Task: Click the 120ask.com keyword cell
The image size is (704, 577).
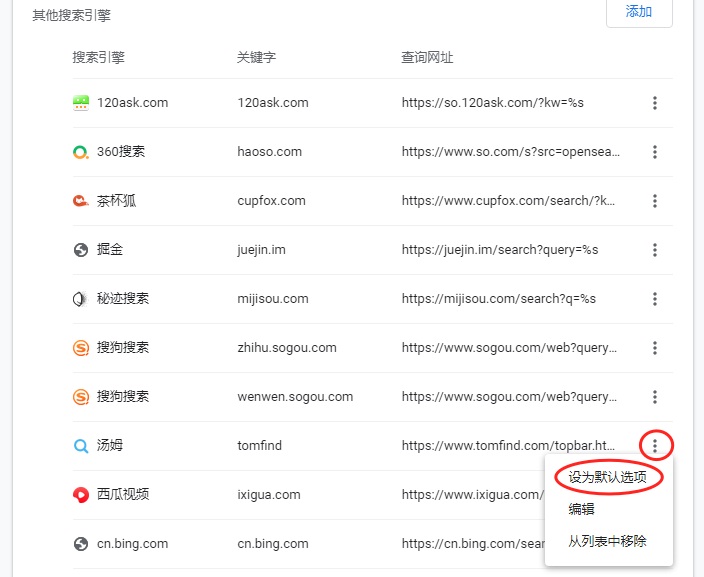Action: point(273,103)
